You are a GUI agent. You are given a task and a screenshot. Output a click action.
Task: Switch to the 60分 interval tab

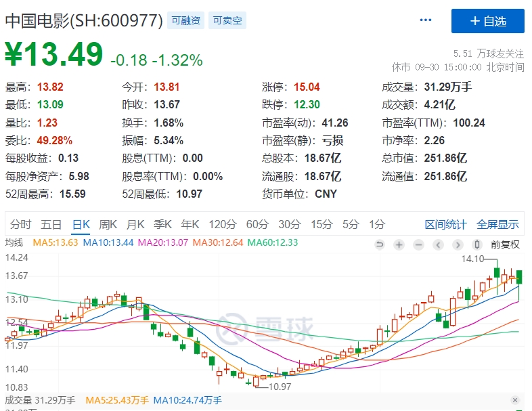tap(257, 224)
